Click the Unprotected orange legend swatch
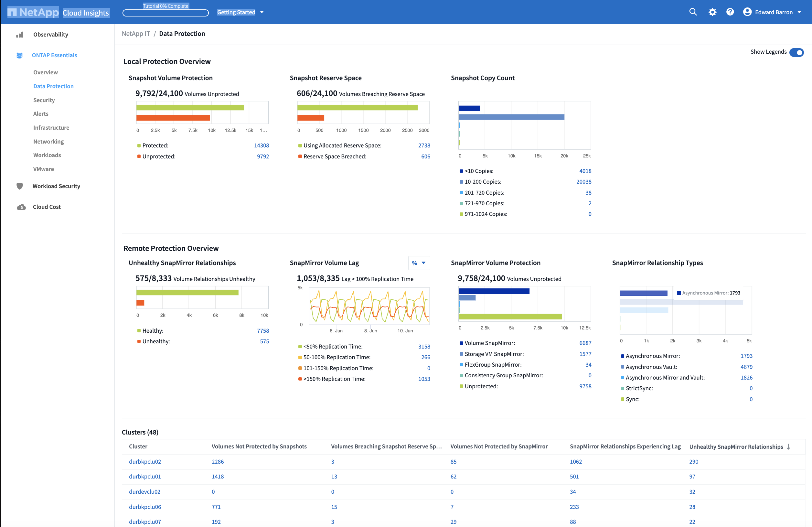The width and height of the screenshot is (812, 527). (139, 156)
